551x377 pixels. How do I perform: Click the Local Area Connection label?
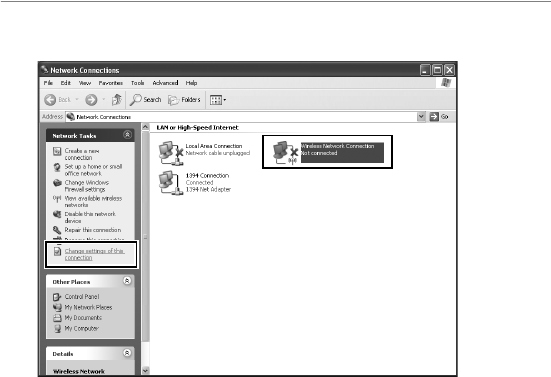coord(214,146)
